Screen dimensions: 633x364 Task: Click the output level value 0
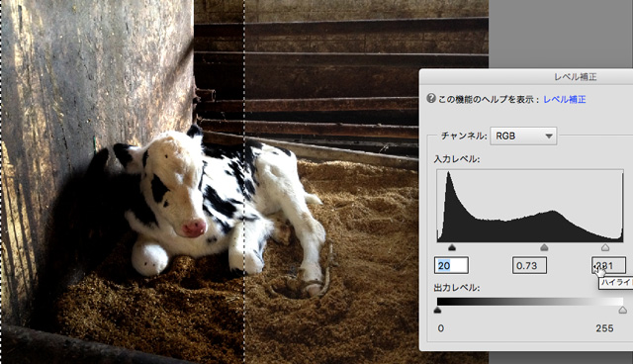coord(441,328)
